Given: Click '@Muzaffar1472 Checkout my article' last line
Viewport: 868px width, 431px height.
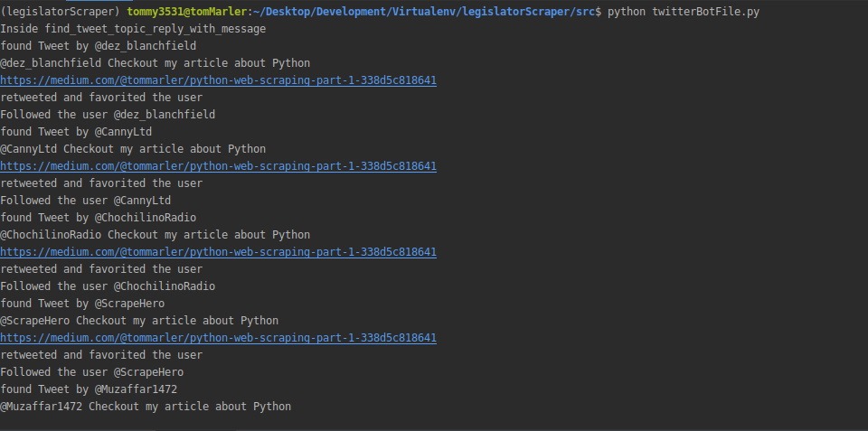Looking at the screenshot, I should 146,406.
